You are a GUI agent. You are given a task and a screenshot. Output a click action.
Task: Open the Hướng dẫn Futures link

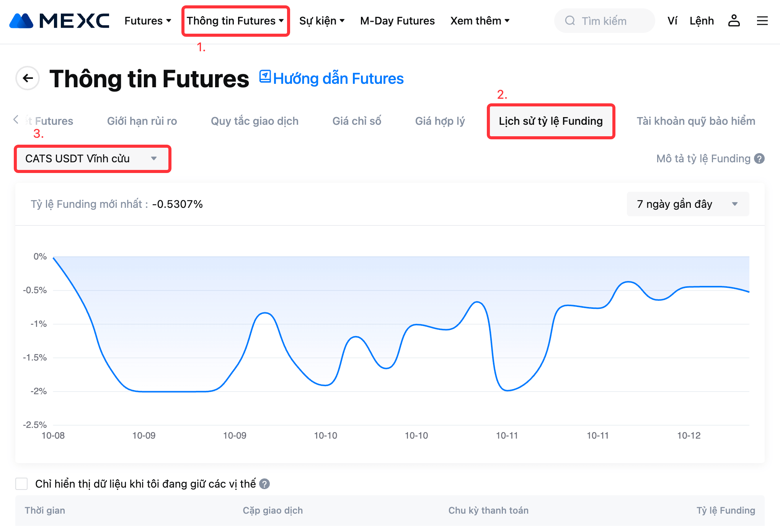point(331,78)
